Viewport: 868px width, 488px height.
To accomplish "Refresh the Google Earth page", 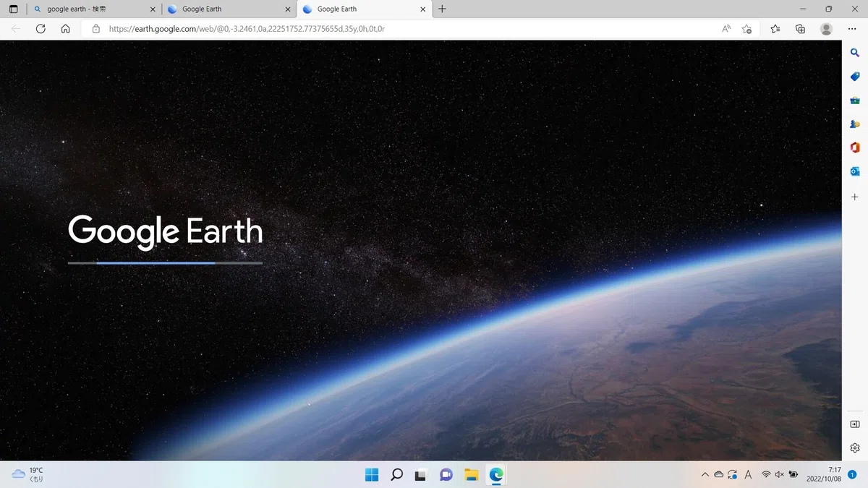I will (x=41, y=29).
